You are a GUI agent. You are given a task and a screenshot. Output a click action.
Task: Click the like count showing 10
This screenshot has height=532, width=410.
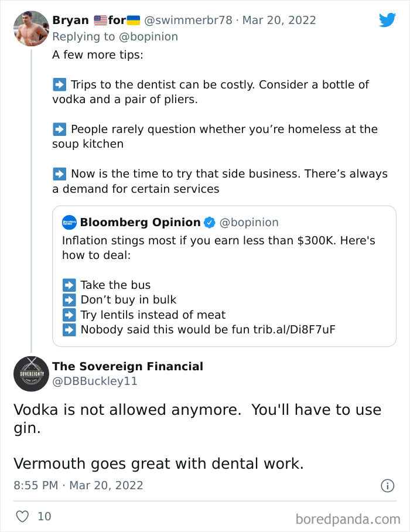(44, 516)
